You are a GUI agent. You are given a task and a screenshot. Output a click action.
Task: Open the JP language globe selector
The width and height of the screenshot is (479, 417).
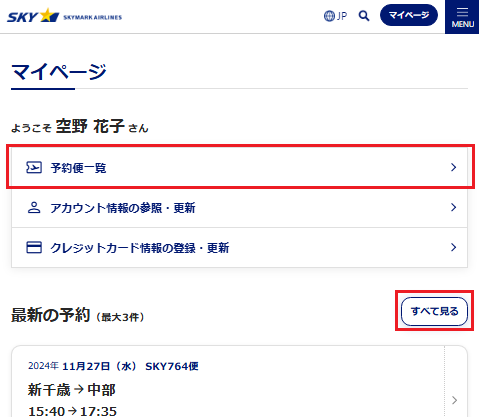335,16
